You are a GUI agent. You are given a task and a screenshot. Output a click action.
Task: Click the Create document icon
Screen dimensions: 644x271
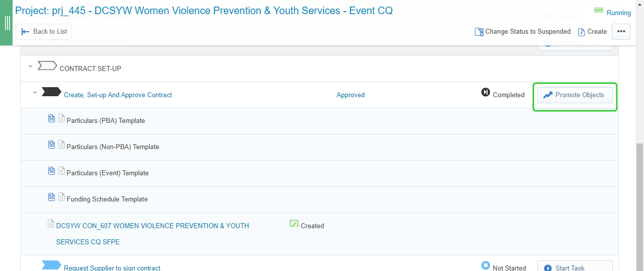pyautogui.click(x=581, y=32)
